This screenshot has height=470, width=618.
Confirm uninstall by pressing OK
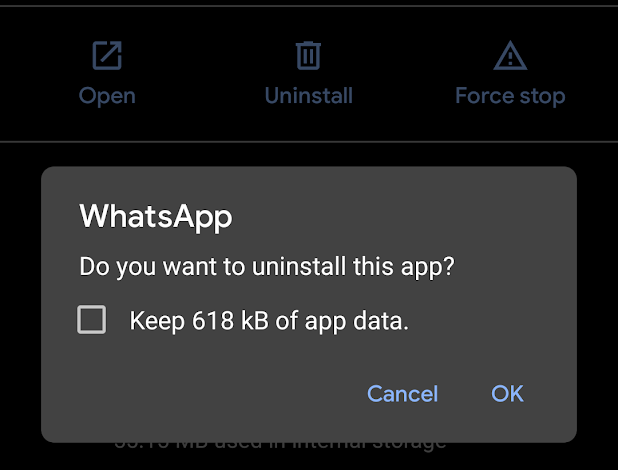(x=507, y=393)
